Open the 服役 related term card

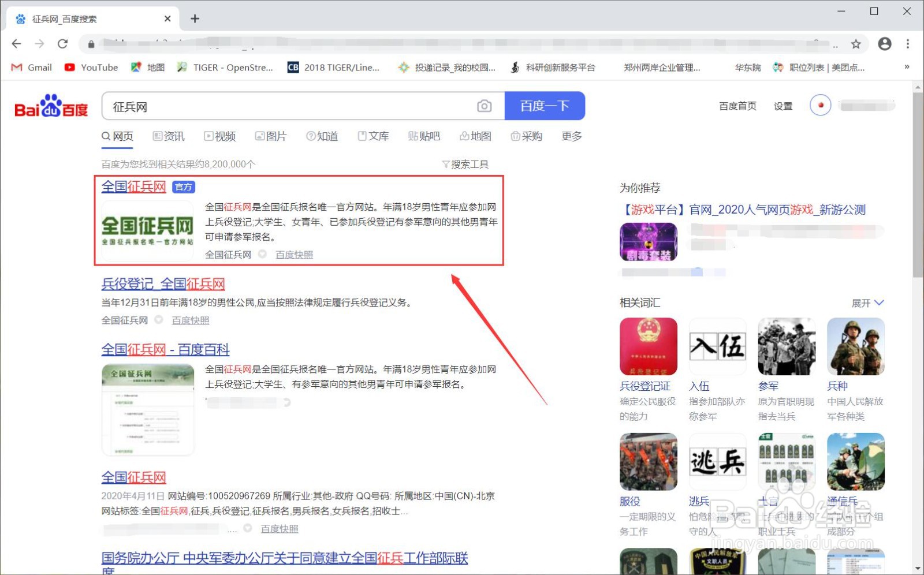coord(648,485)
